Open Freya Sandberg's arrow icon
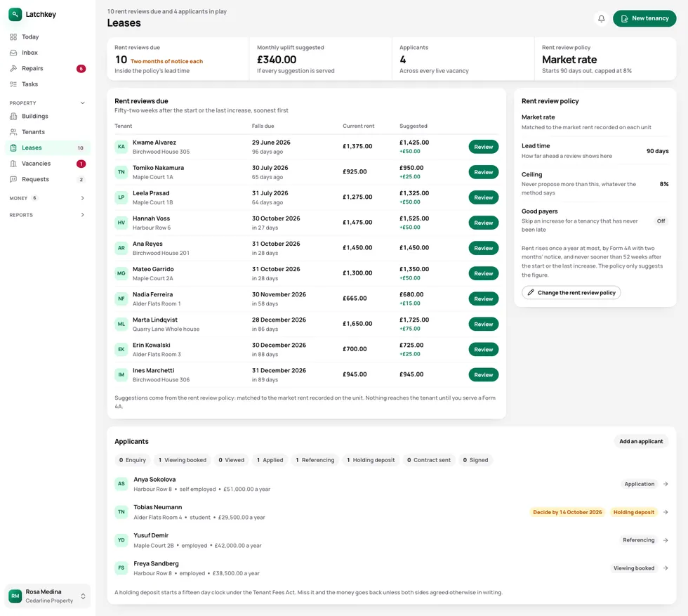The height and width of the screenshot is (616, 688). 666,568
